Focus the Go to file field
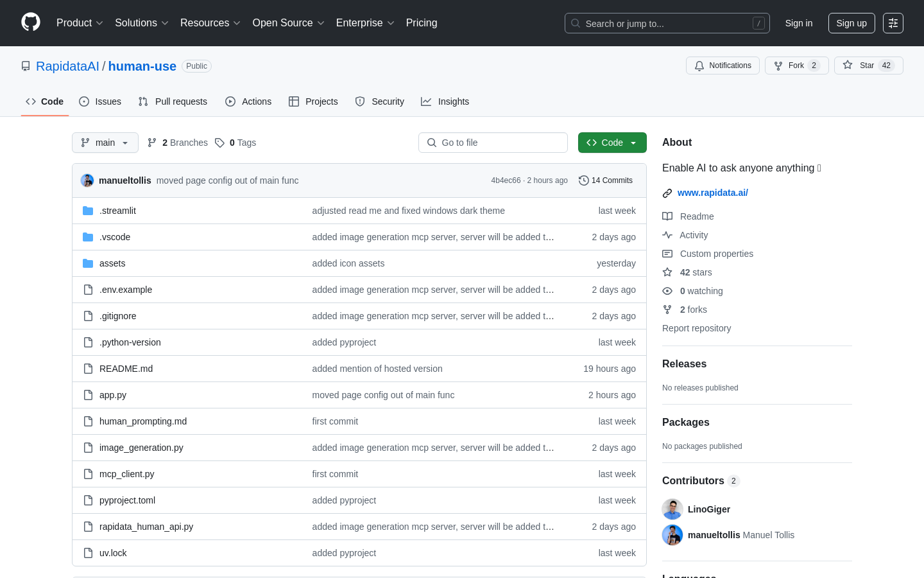Viewport: 924px width, 578px height. 493,143
